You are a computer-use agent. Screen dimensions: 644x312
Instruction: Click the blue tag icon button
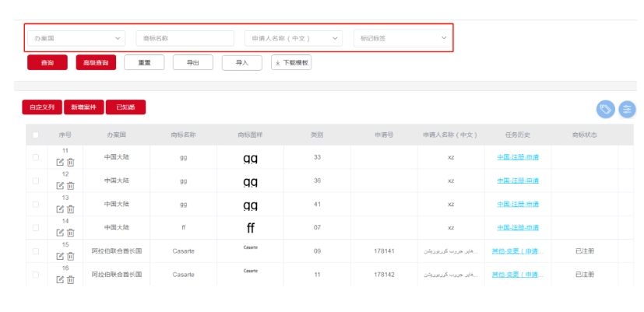click(605, 110)
